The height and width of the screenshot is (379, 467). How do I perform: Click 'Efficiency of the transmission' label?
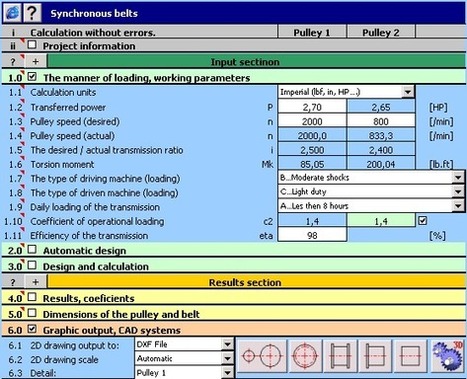(89, 235)
